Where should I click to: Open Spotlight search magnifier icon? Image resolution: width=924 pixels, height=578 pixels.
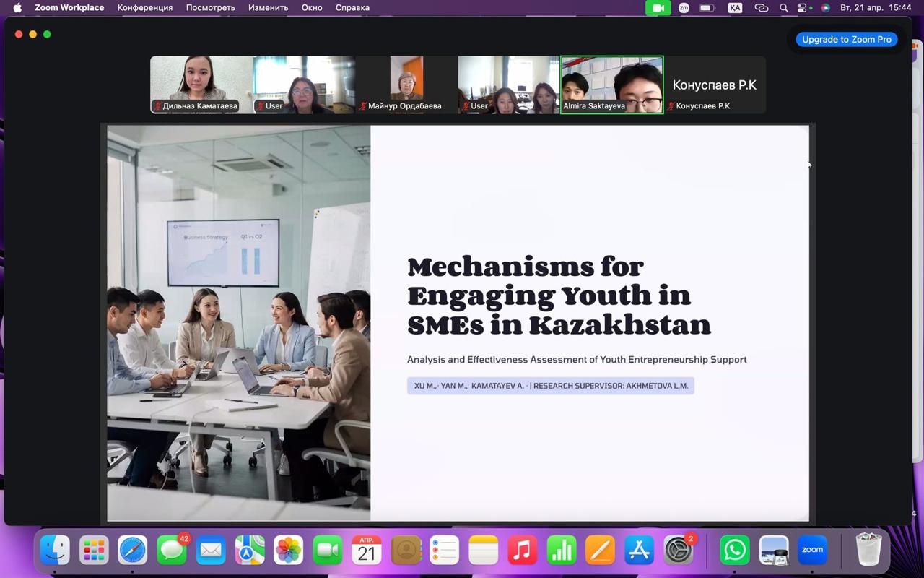(784, 8)
